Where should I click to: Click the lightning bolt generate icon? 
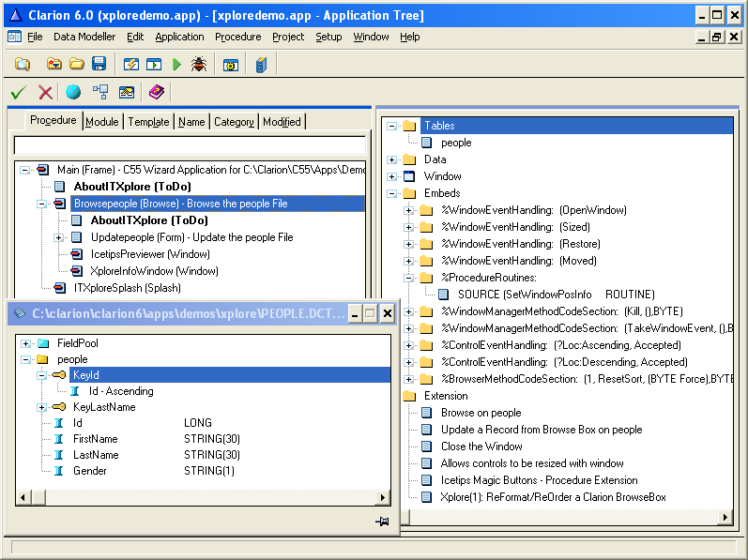pyautogui.click(x=131, y=64)
